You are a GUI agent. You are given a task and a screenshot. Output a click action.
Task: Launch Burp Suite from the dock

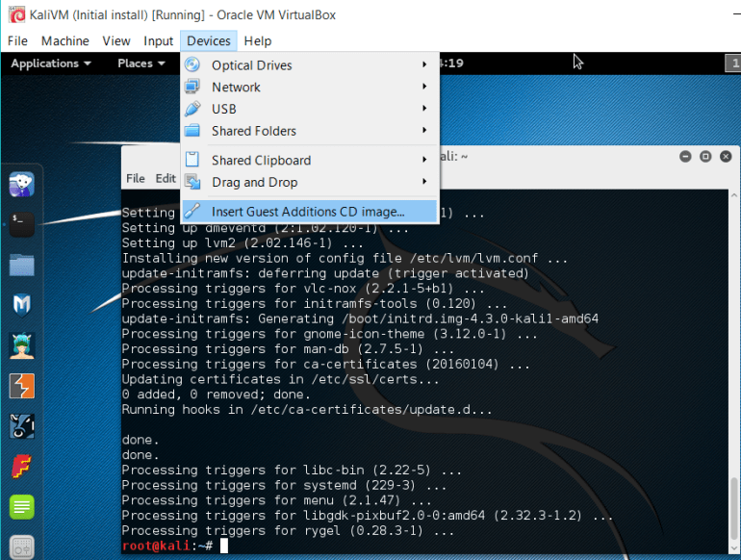[21, 385]
